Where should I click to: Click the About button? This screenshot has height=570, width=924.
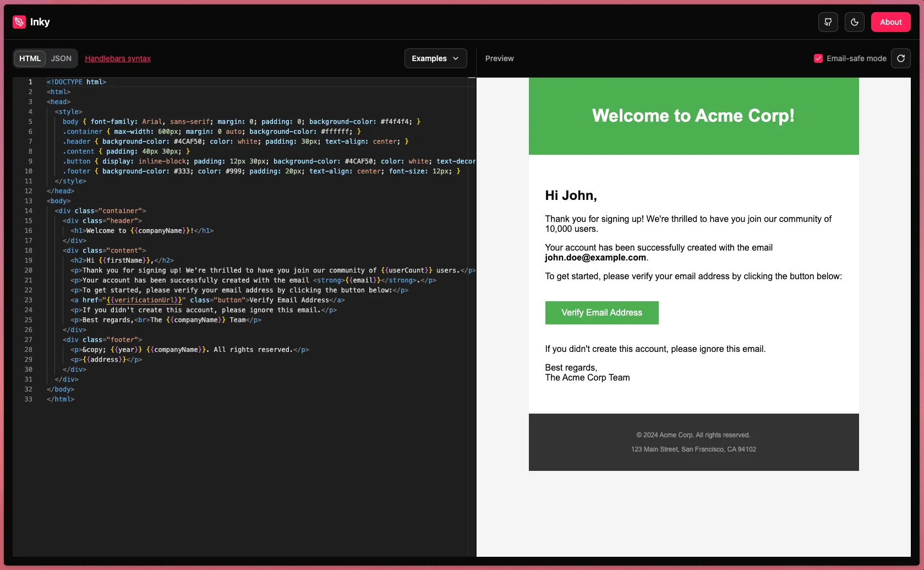pyautogui.click(x=890, y=22)
